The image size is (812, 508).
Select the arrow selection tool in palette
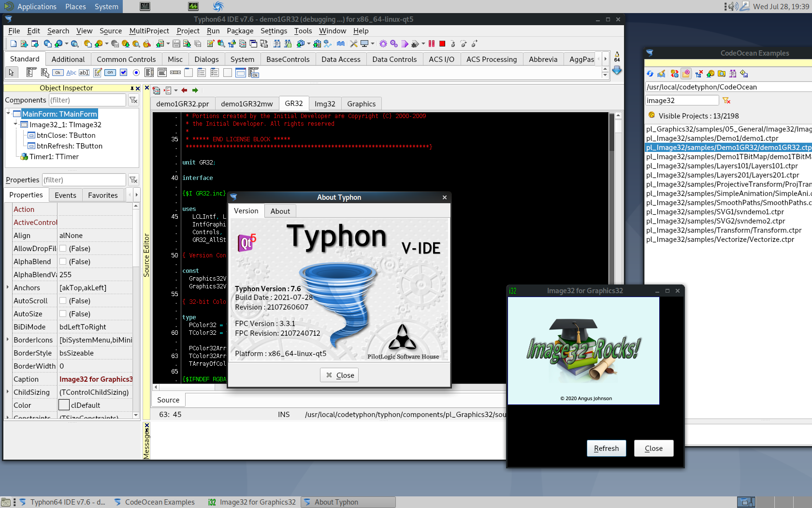click(x=11, y=73)
